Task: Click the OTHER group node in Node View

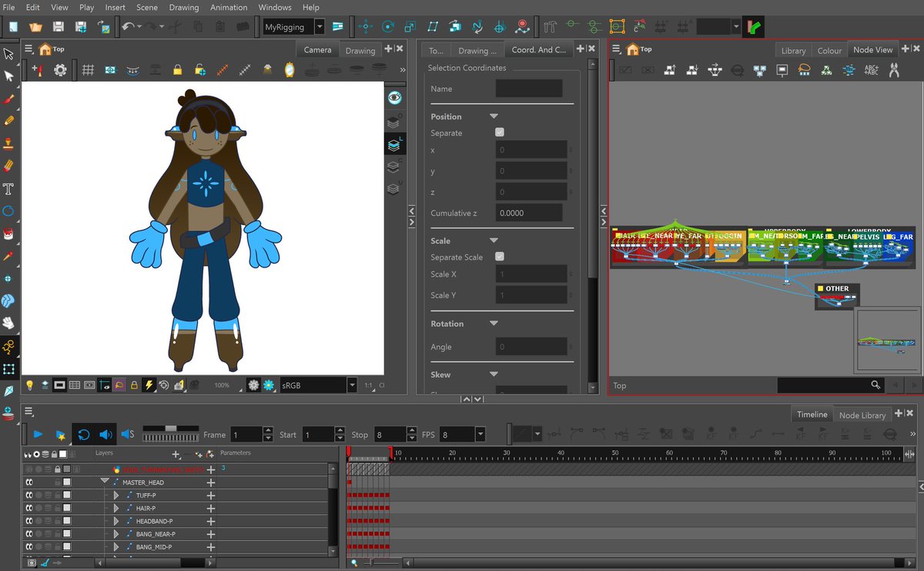Action: [837, 296]
